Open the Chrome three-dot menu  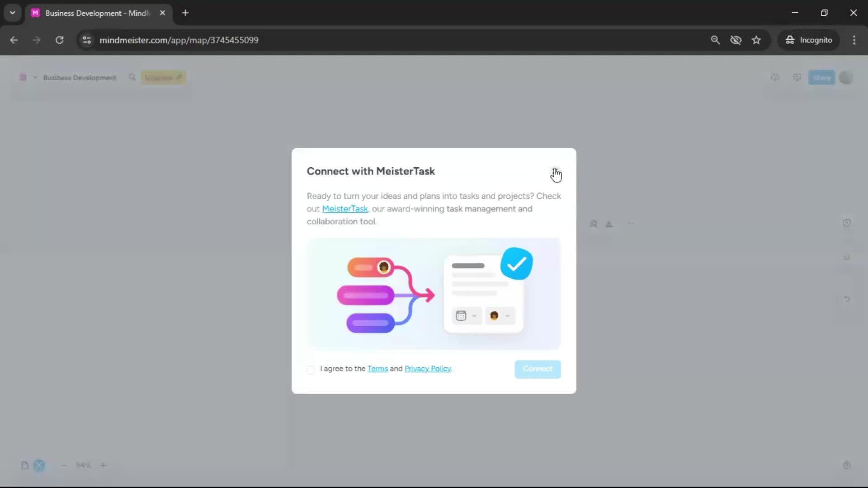point(854,40)
